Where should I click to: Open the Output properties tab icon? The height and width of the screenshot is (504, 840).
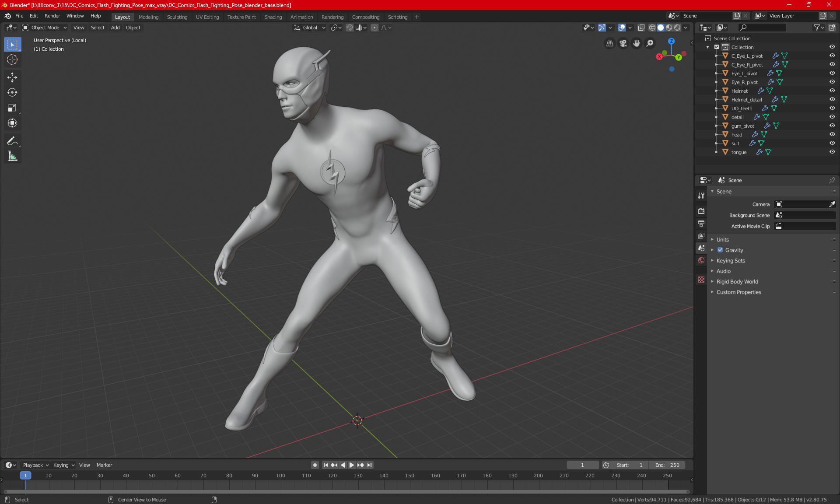tap(701, 224)
